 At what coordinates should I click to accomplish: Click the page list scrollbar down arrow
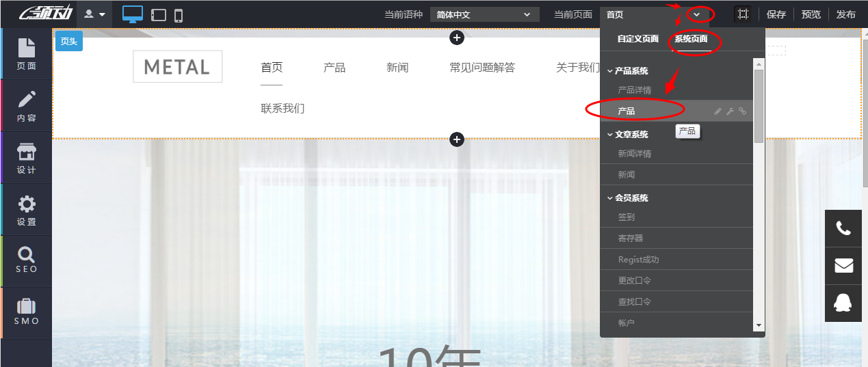click(x=759, y=325)
